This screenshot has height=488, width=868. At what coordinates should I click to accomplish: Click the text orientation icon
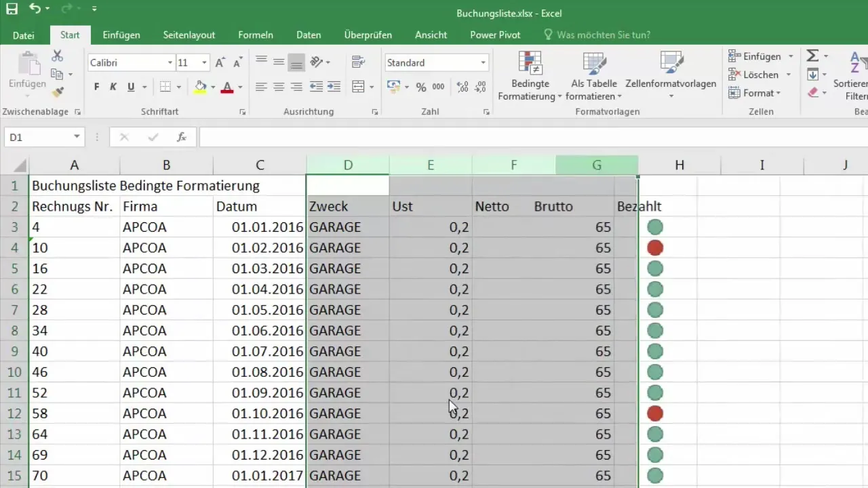pos(317,62)
